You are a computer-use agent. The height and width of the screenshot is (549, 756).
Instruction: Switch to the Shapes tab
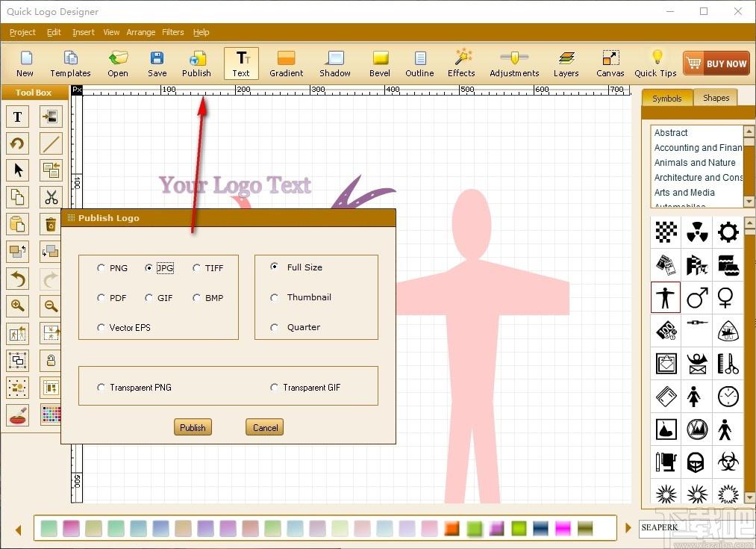[716, 98]
